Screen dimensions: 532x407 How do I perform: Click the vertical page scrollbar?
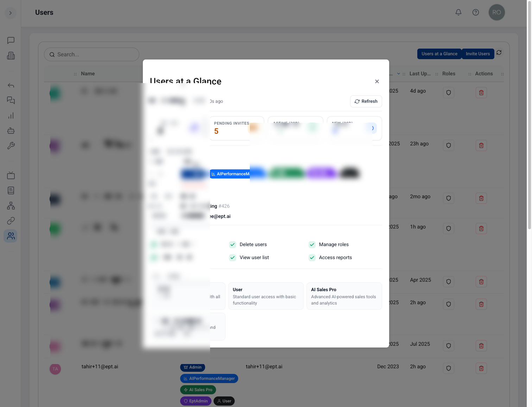pos(529,115)
